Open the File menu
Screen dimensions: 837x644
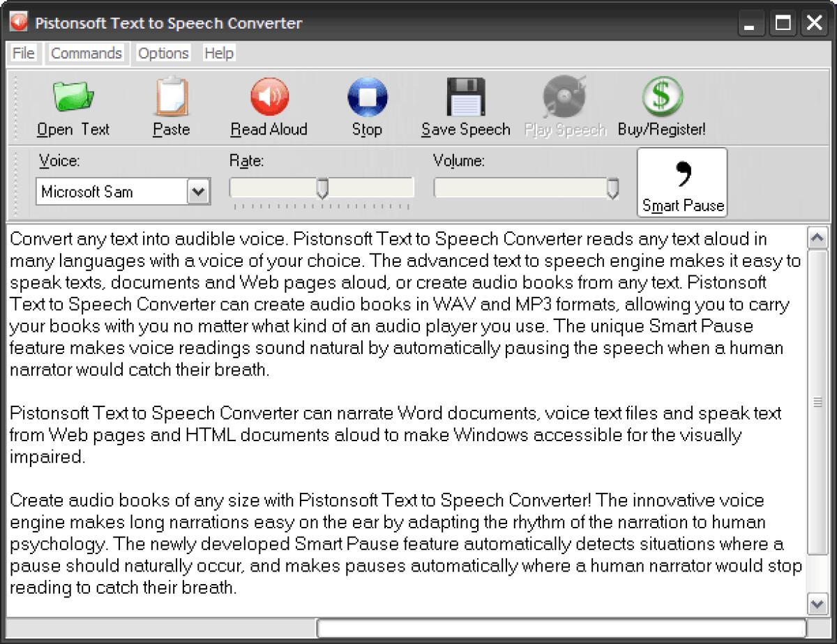22,53
